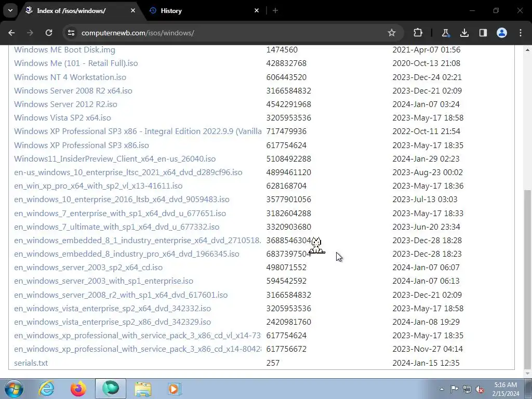
Task: Open network status tray icon
Action: [x=467, y=389]
